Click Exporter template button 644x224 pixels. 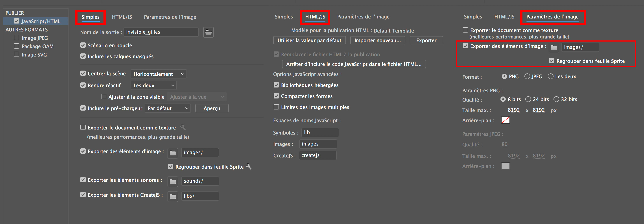pos(426,40)
